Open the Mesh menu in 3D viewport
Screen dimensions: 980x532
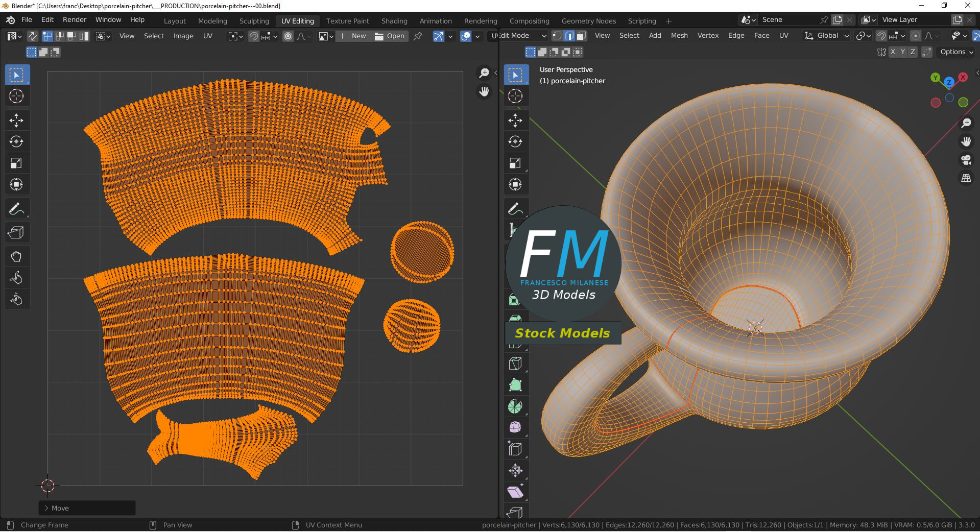click(679, 36)
